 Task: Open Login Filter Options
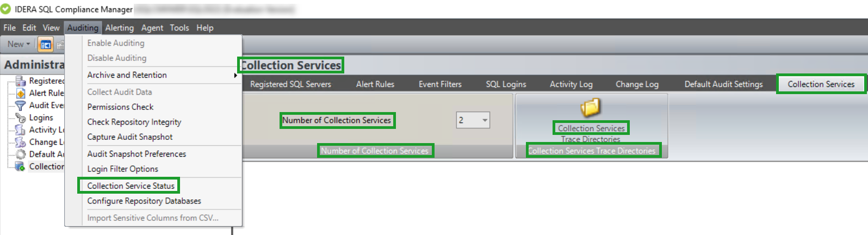[x=153, y=169]
